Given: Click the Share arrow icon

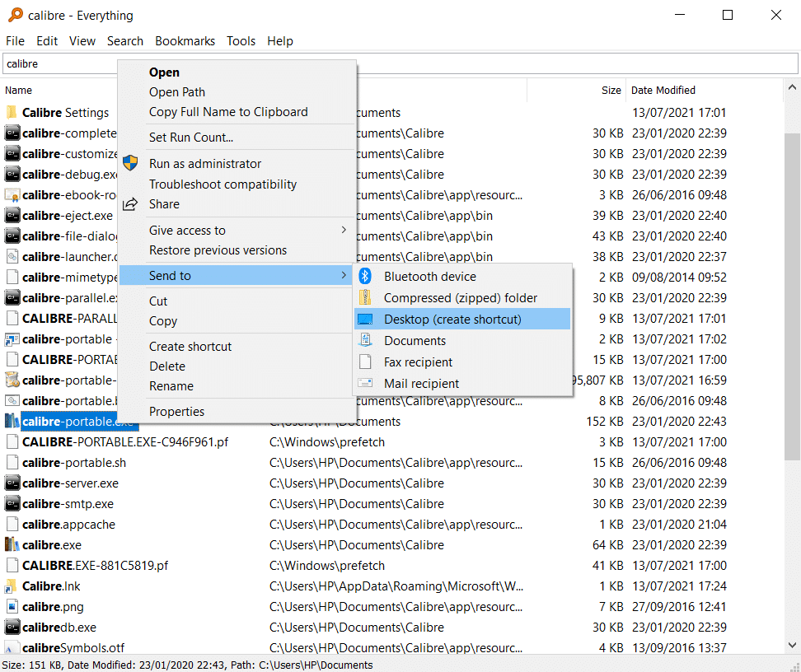Looking at the screenshot, I should pos(130,203).
